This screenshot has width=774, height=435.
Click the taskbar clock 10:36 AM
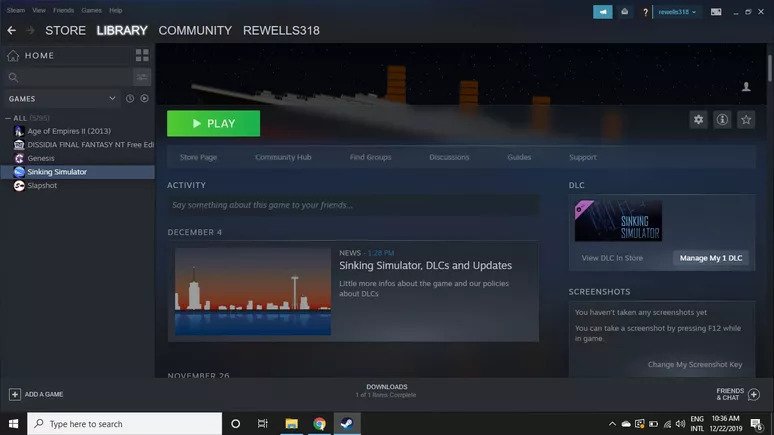[x=726, y=418]
